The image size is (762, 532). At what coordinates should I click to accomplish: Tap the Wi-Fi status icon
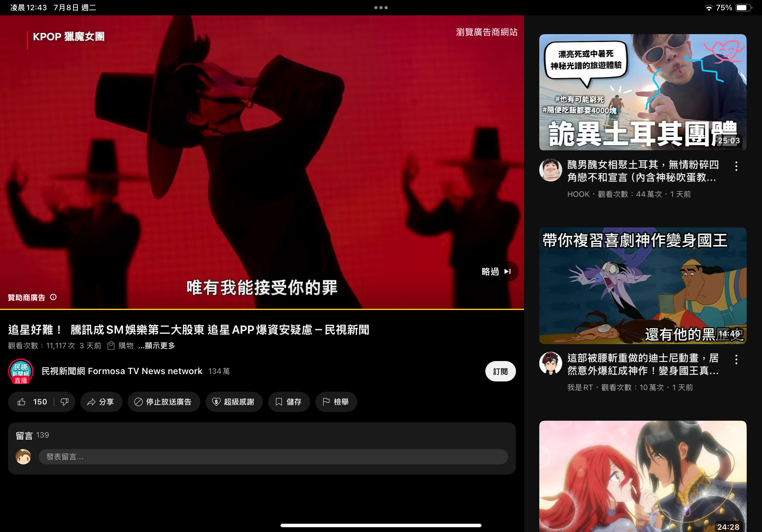[709, 8]
